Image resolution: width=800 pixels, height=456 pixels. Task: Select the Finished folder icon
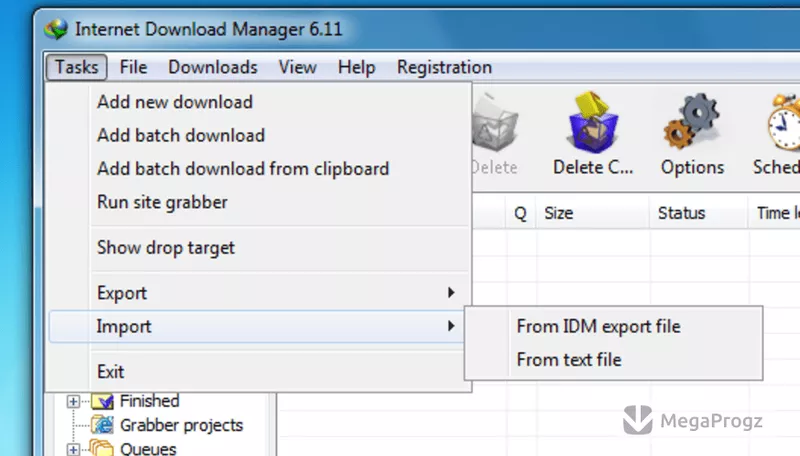pyautogui.click(x=102, y=401)
